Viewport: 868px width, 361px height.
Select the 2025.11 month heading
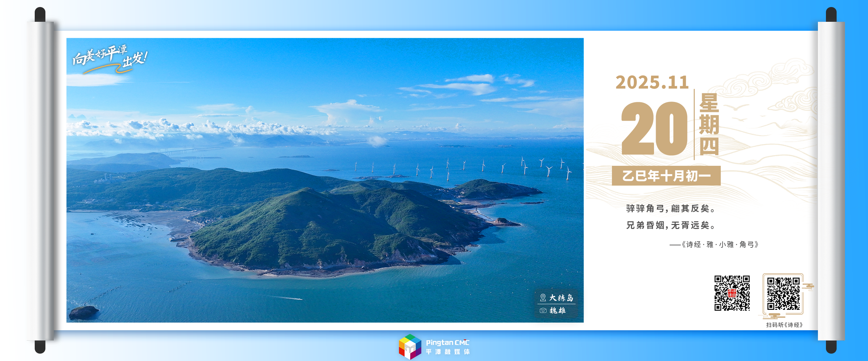tap(653, 82)
